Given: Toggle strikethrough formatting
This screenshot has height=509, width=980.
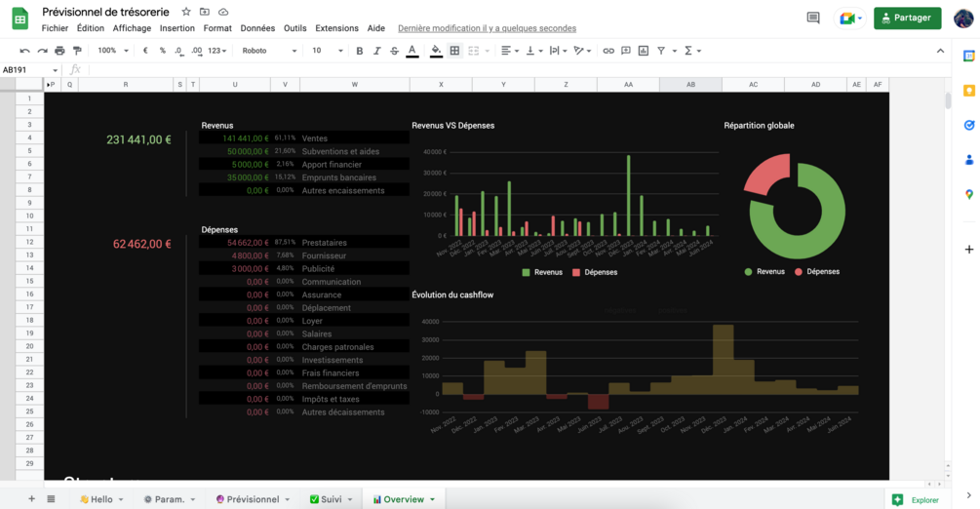Looking at the screenshot, I should click(x=394, y=51).
